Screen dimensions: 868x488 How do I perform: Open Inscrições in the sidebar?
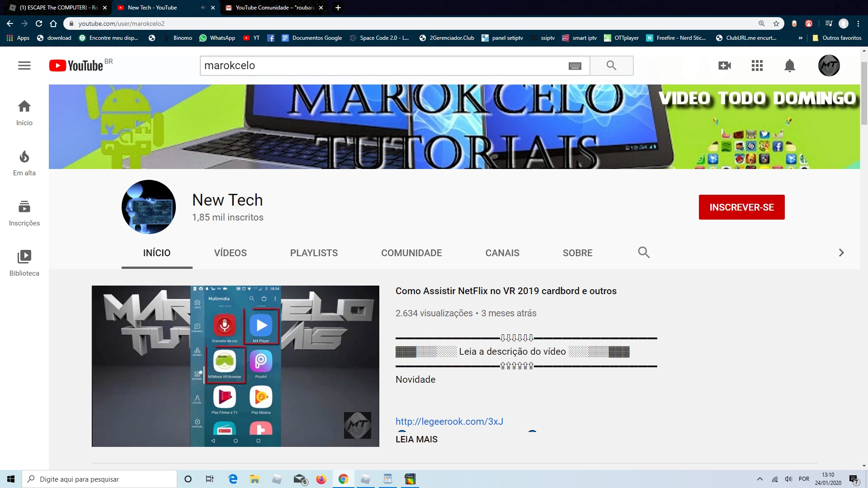pos(24,213)
